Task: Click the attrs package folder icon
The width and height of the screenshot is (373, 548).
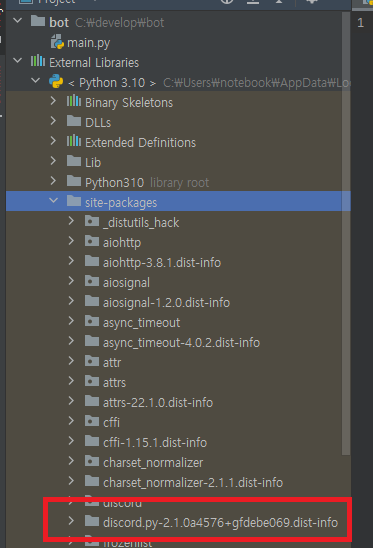Action: pos(92,381)
